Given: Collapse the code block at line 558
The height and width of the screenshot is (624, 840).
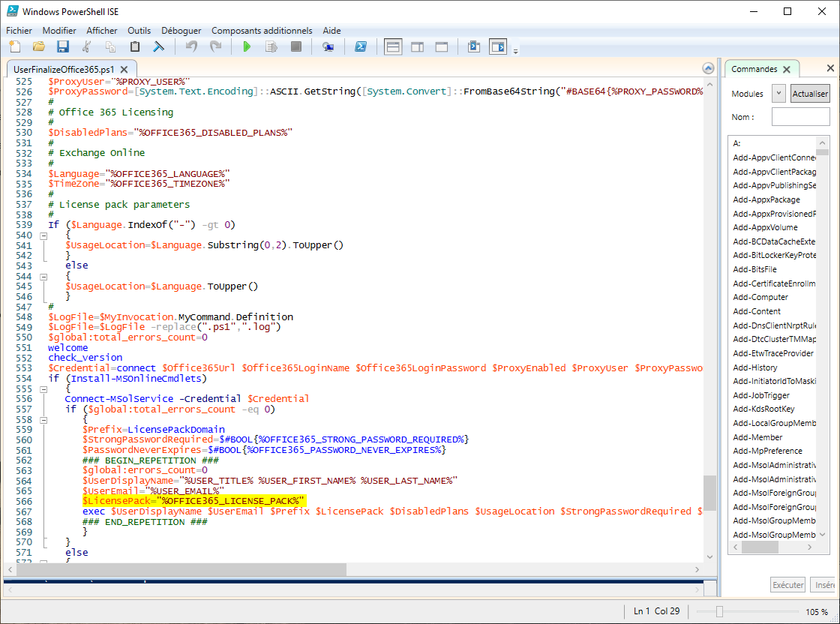Looking at the screenshot, I should click(x=43, y=421).
